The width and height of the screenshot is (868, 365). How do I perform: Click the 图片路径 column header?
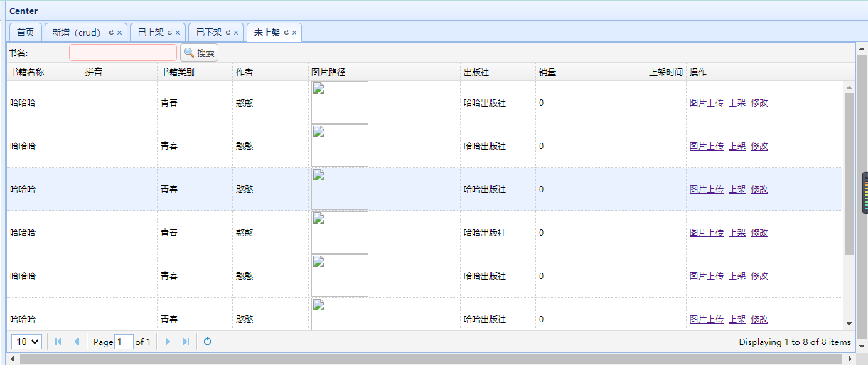click(x=384, y=72)
